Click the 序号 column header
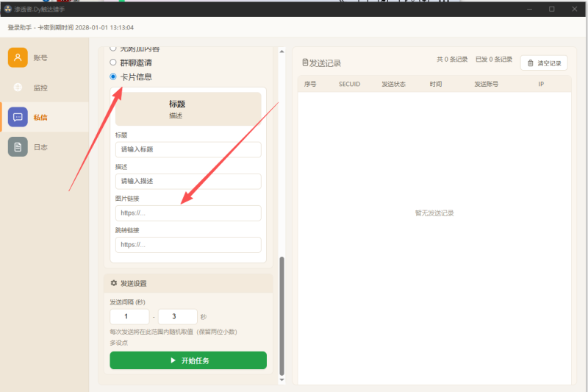588x392 pixels. click(310, 84)
